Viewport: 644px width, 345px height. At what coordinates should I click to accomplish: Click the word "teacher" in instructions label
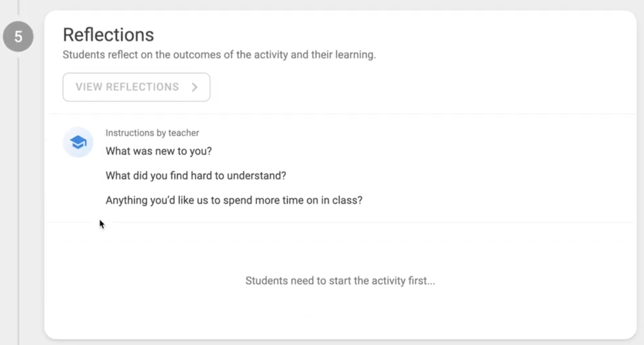(184, 133)
